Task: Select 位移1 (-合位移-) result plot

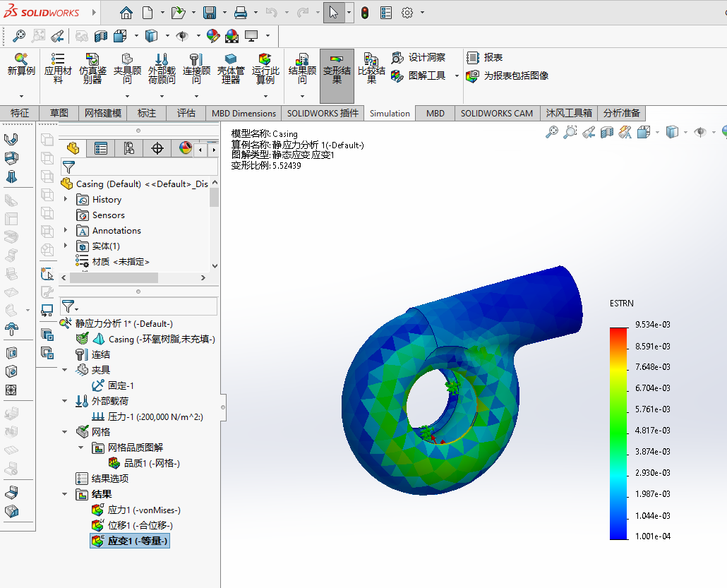Action: click(132, 525)
